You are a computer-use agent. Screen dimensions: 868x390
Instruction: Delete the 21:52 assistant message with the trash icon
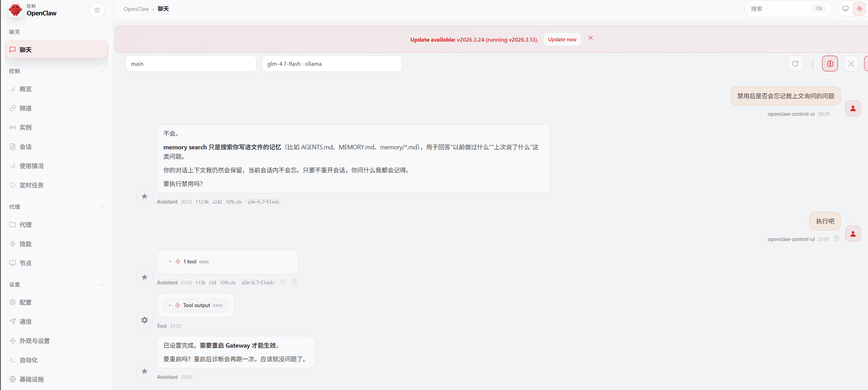tap(294, 282)
